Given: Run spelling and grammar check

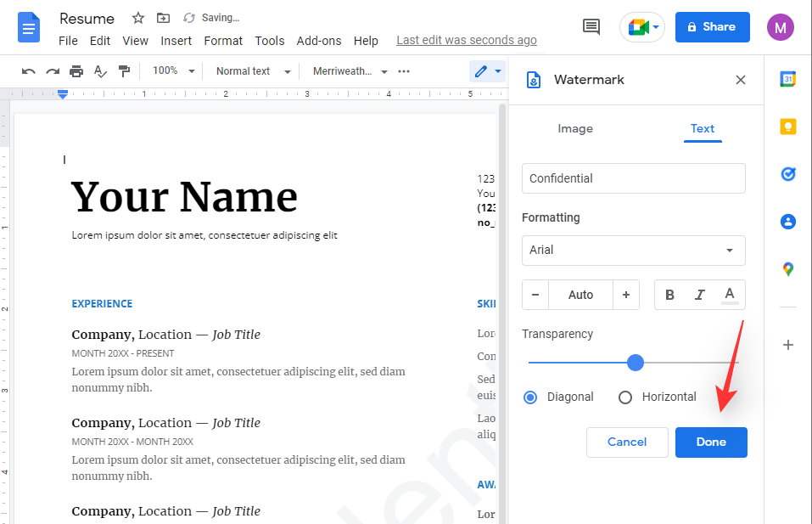Looking at the screenshot, I should tap(100, 71).
